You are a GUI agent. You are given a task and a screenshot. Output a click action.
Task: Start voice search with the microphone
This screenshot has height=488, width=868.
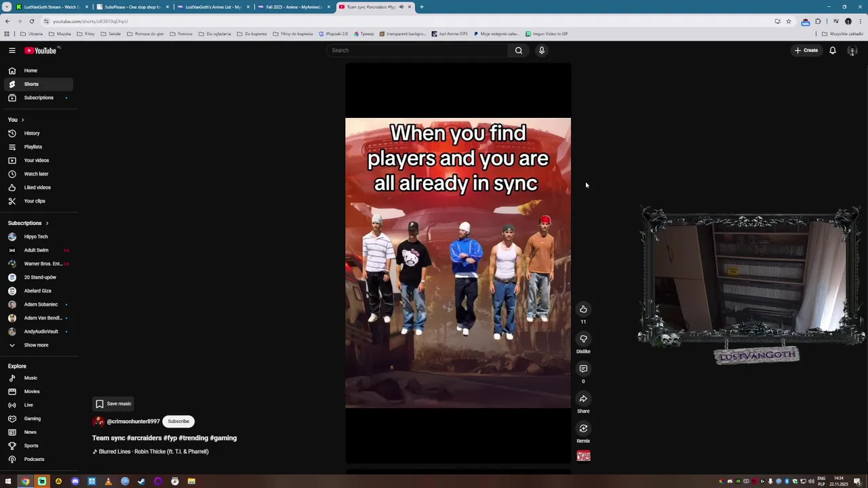coord(542,50)
